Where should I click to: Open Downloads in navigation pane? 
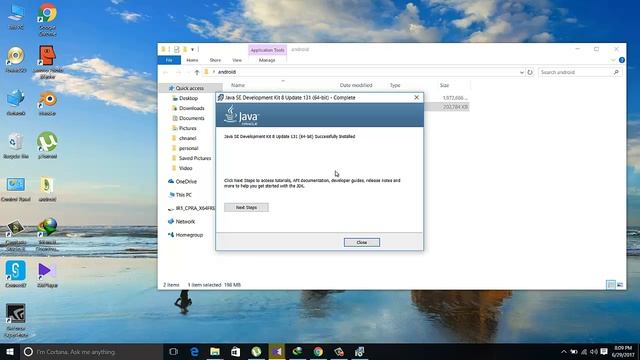pyautogui.click(x=191, y=108)
